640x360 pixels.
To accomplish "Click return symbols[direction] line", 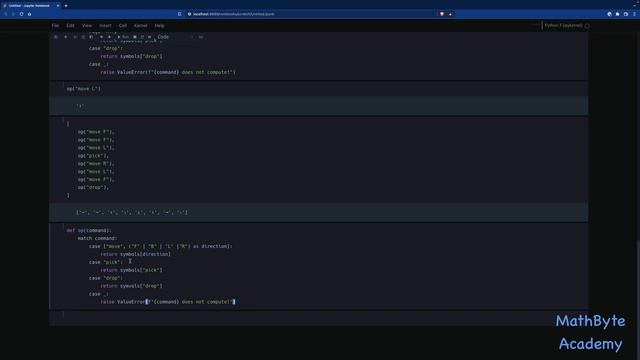I will click(136, 254).
